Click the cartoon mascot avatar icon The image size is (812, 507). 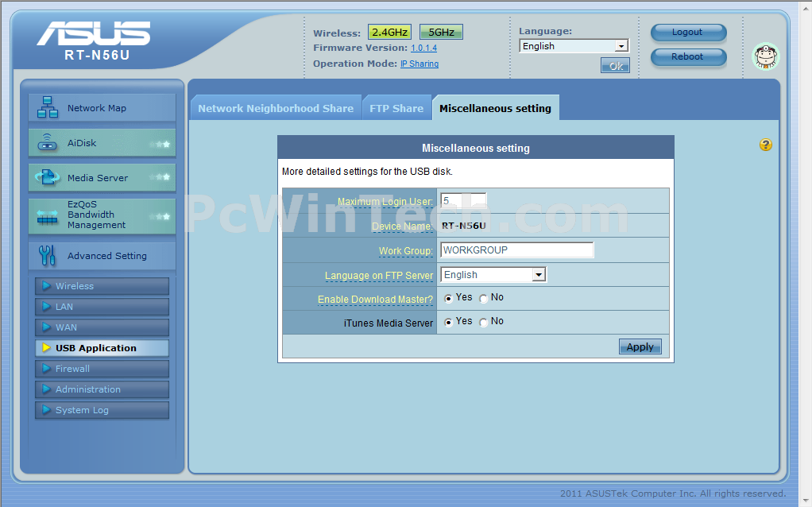click(765, 56)
